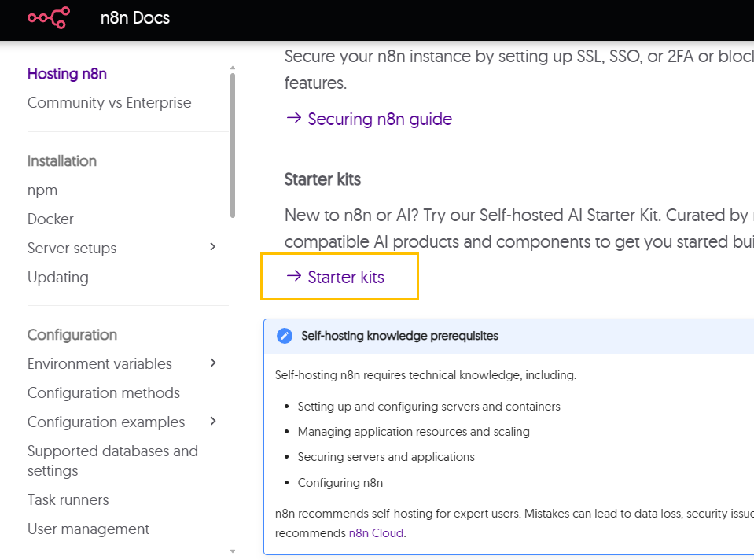The height and width of the screenshot is (560, 754).
Task: Open the Task runners page
Action: click(68, 500)
